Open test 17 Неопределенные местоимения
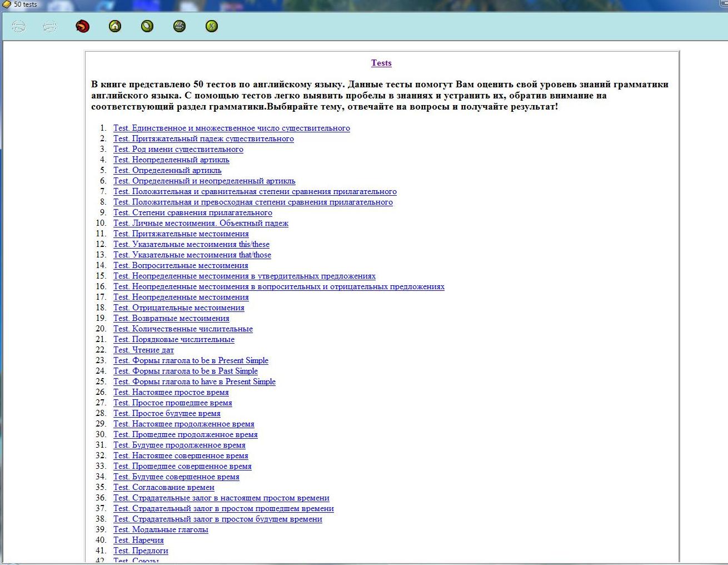 181,297
